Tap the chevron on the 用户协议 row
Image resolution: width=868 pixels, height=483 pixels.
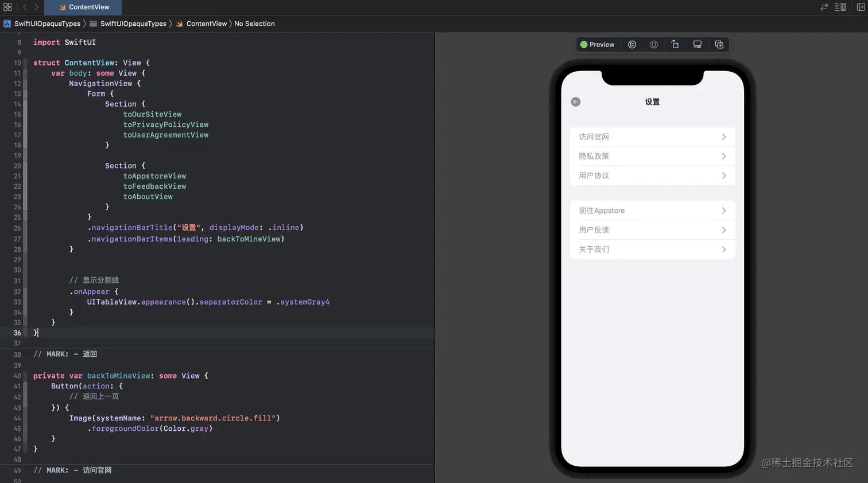pos(724,176)
